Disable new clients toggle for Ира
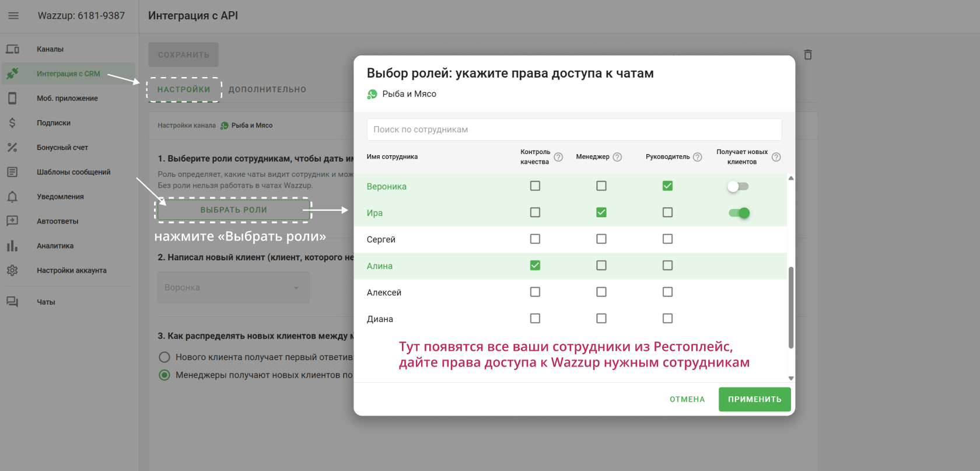The width and height of the screenshot is (980, 471). (x=739, y=213)
